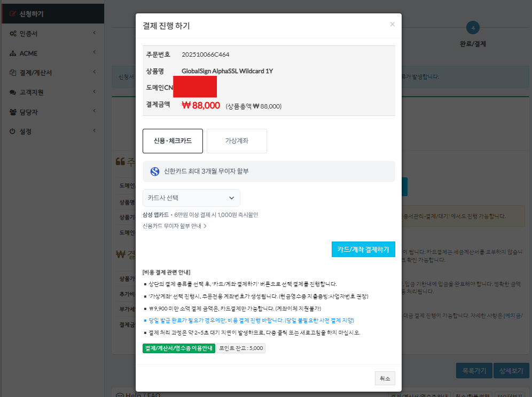
Task: Click the 신청하기 edit icon in sidebar
Action: coord(13,14)
